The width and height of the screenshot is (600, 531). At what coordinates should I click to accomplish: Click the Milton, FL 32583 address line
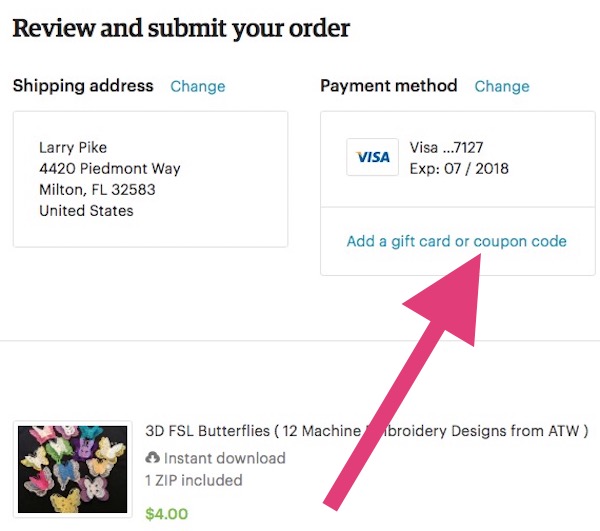click(97, 189)
